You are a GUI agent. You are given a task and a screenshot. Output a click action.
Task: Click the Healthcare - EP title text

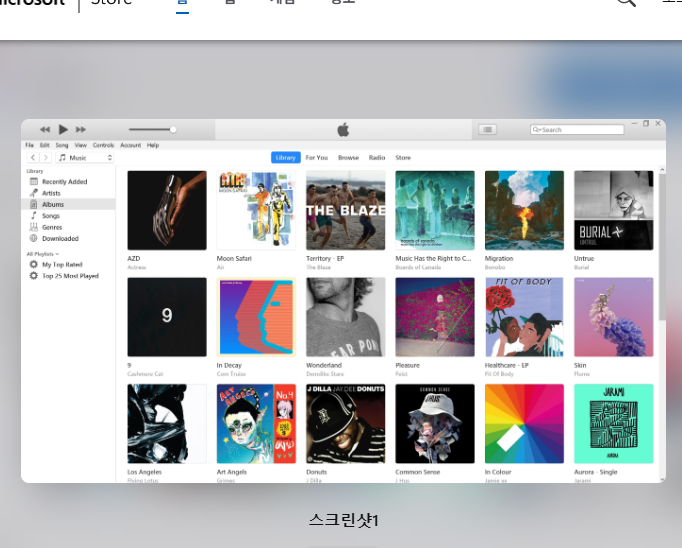tap(507, 365)
